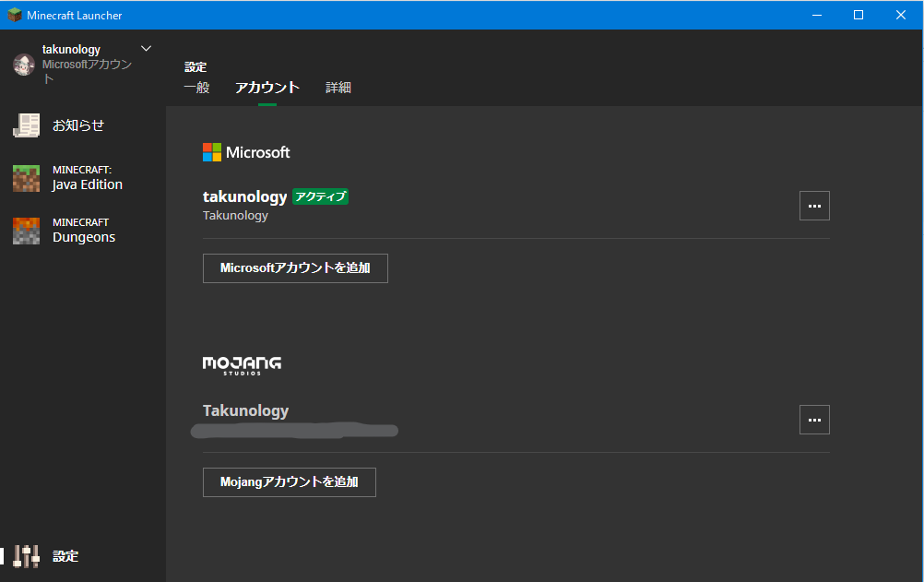This screenshot has width=924, height=582.
Task: Select the アカウント tab
Action: pos(267,87)
